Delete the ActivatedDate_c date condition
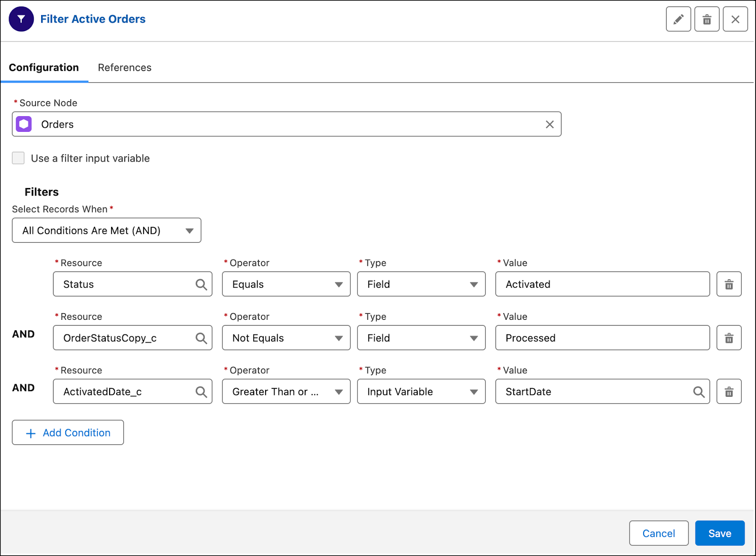Viewport: 756px width, 556px height. click(x=729, y=391)
